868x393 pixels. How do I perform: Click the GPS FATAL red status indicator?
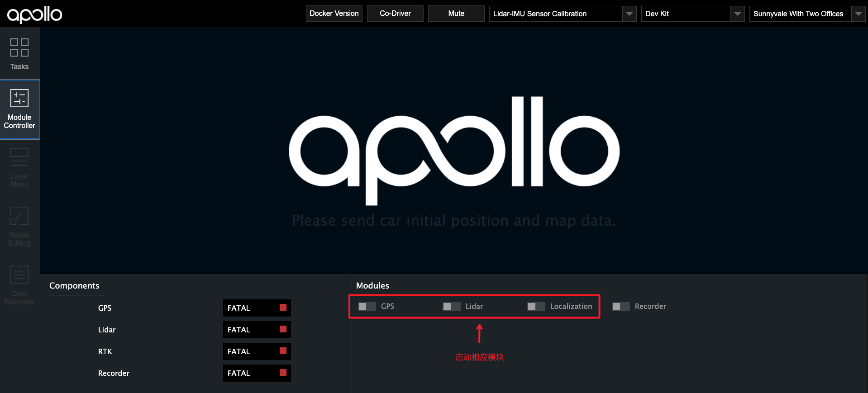[x=283, y=308]
